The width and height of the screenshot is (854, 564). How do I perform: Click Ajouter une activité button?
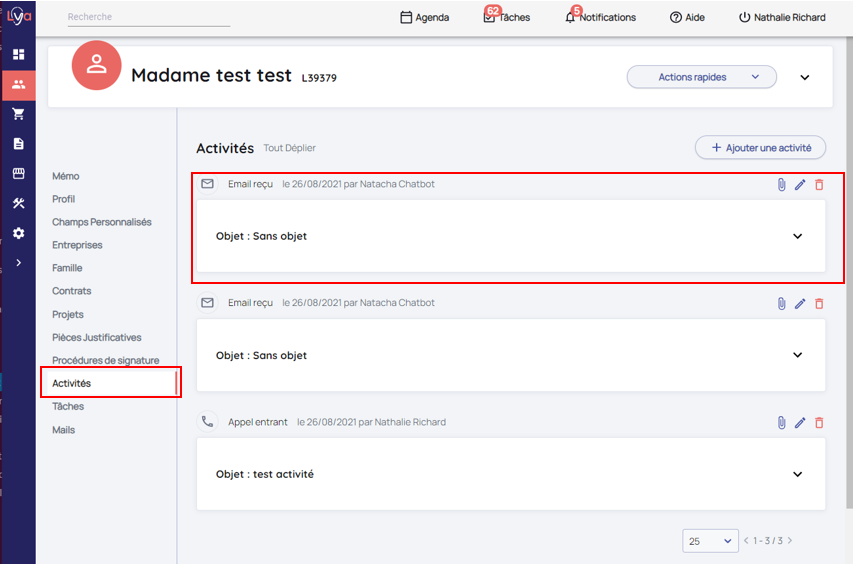pos(760,148)
